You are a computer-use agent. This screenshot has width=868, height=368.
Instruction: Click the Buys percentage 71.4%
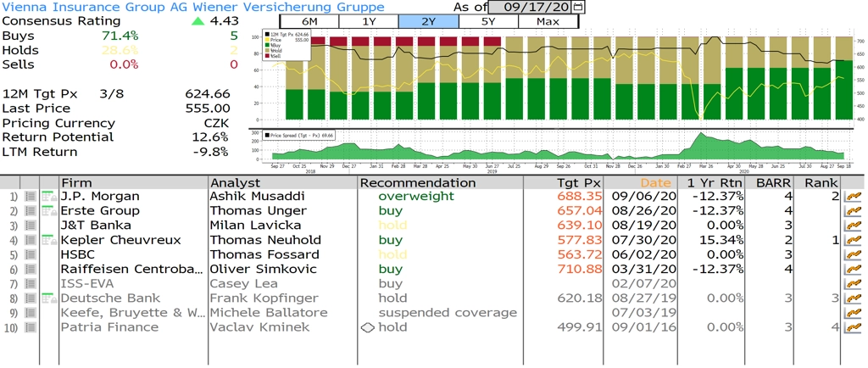(x=120, y=36)
